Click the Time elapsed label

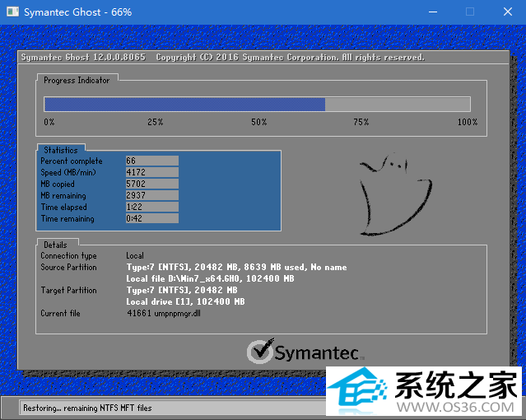tap(63, 208)
